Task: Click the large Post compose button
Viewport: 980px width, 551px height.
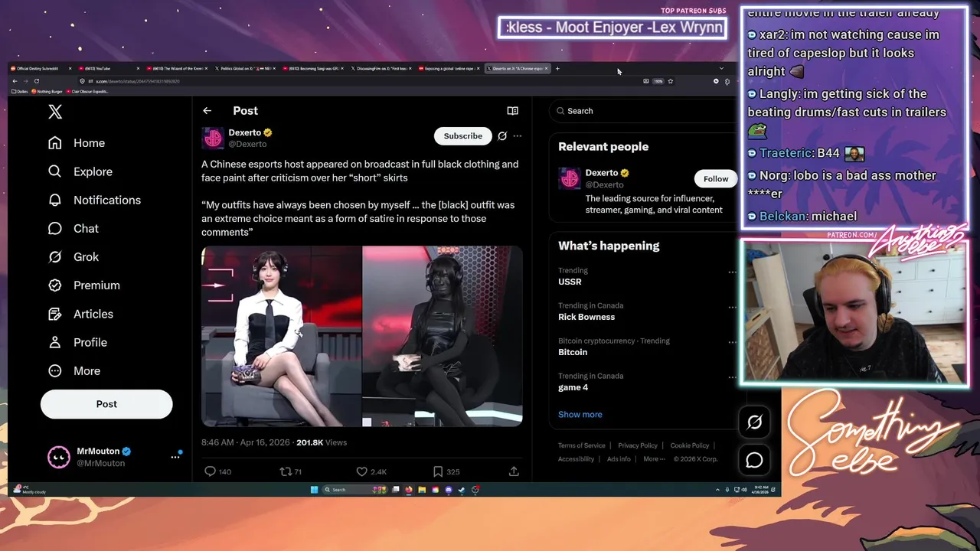Action: pyautogui.click(x=106, y=404)
